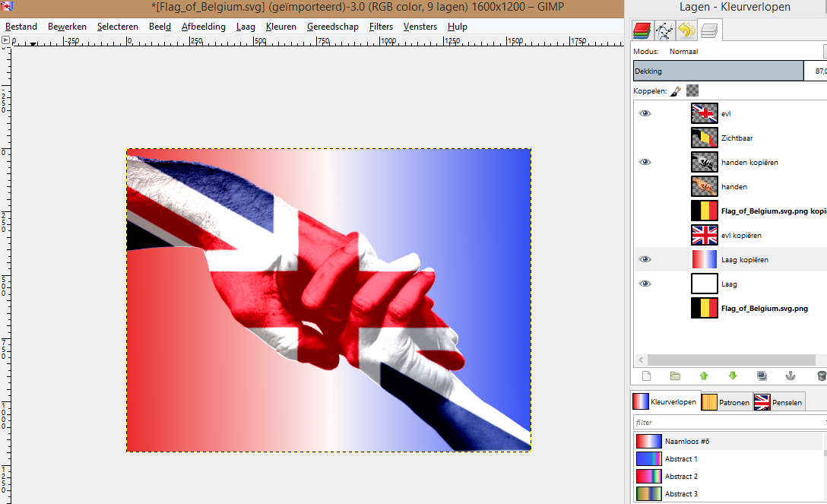Select the 'Abstract 2' gradient
This screenshot has height=504, width=827.
pyautogui.click(x=681, y=477)
